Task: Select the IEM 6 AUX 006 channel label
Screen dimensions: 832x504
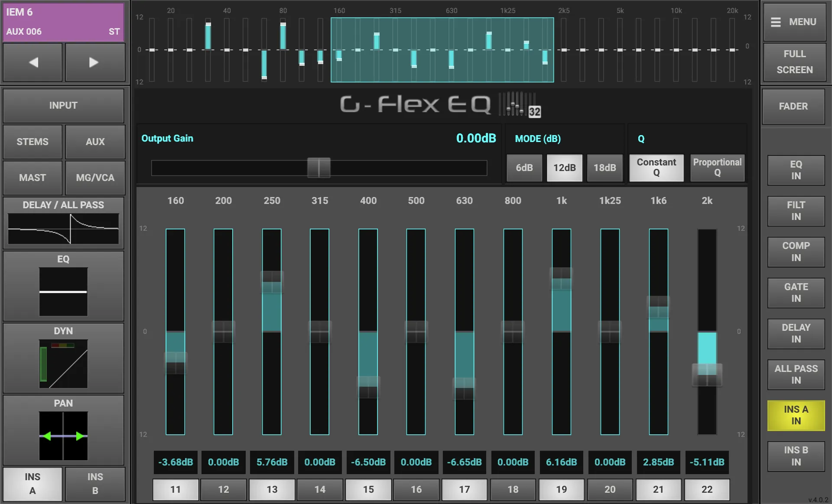Action: [64, 22]
